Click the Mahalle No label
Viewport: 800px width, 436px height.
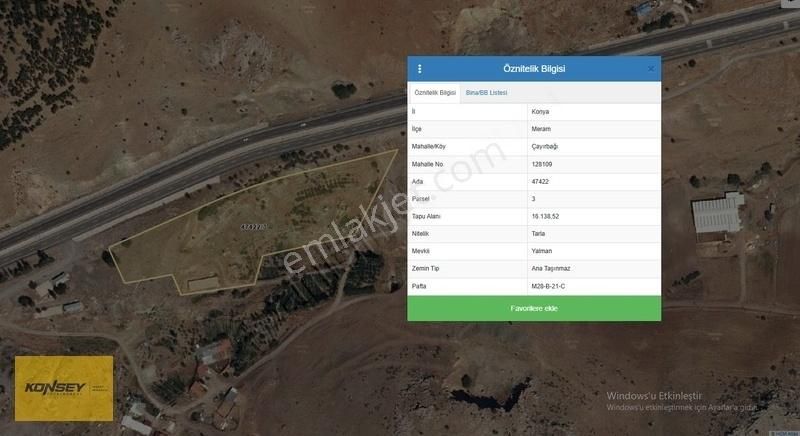(x=427, y=164)
